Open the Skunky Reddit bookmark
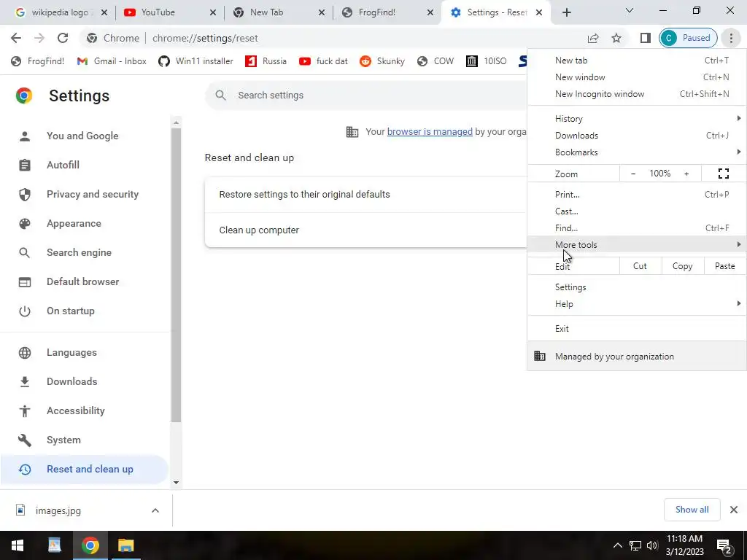747x560 pixels. pyautogui.click(x=382, y=61)
